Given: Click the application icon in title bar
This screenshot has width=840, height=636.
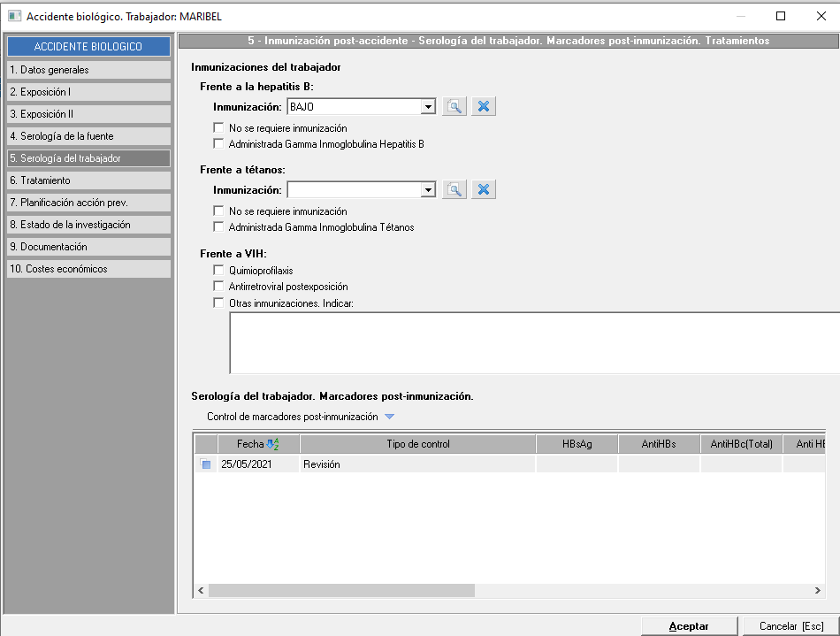Looking at the screenshot, I should pos(14,16).
